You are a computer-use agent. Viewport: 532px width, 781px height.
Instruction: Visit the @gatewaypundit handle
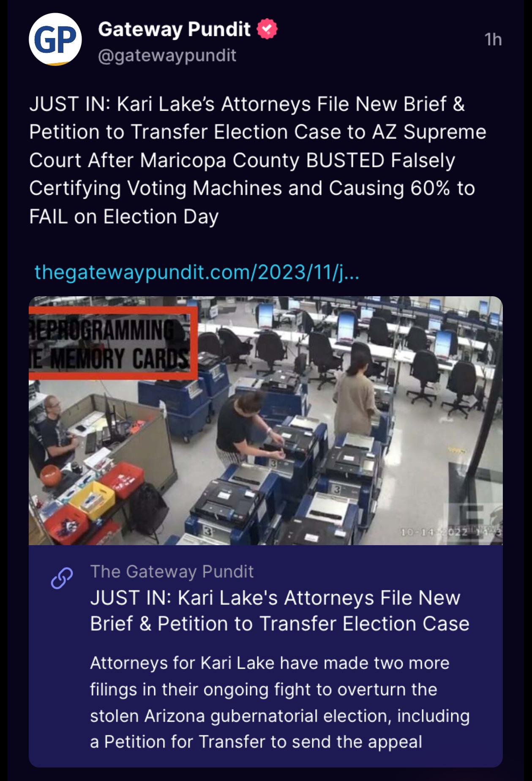[167, 56]
